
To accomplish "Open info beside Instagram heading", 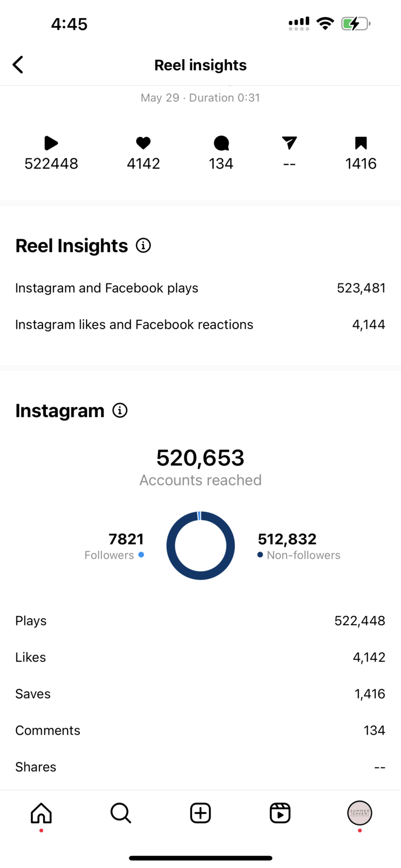I will (x=120, y=411).
